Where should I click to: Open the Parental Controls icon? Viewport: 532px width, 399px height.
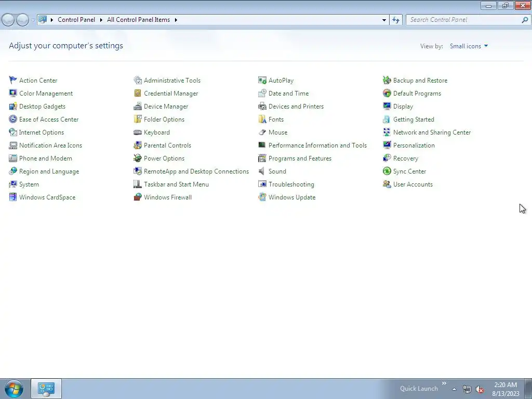(x=137, y=145)
